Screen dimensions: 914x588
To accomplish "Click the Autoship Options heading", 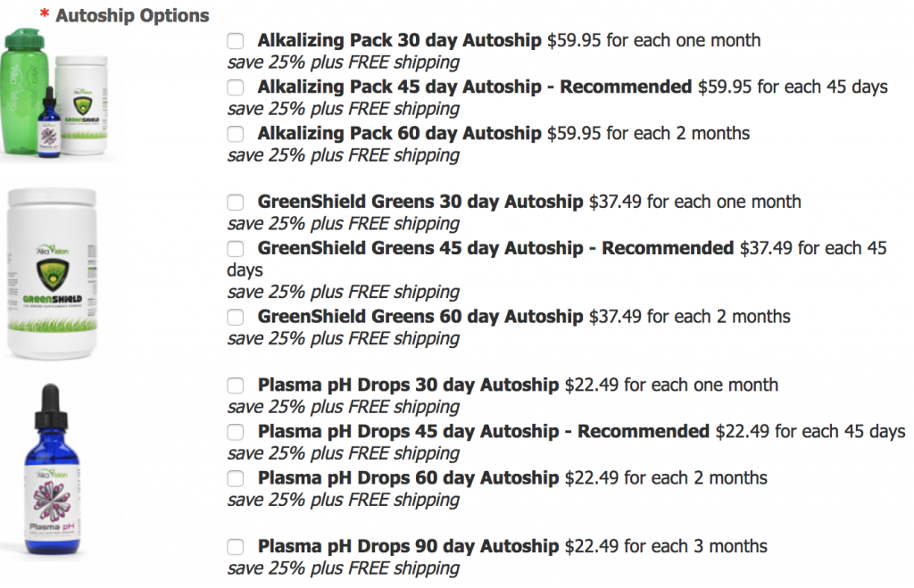I will [133, 16].
